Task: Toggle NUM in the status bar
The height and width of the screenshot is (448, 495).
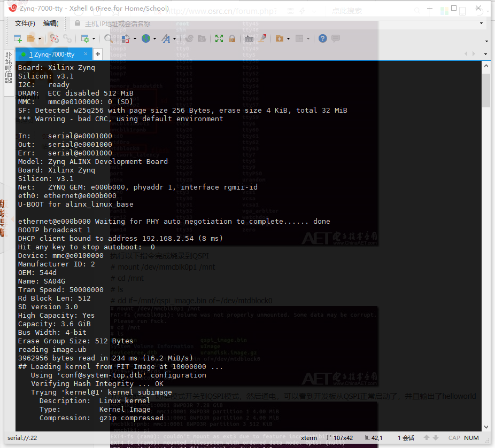Action: (x=471, y=437)
